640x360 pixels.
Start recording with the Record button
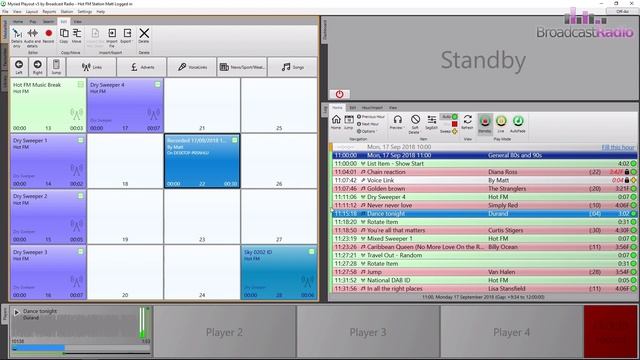tap(49, 35)
